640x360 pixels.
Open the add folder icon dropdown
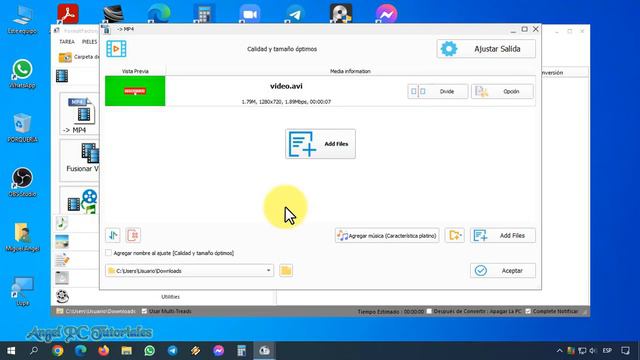[455, 236]
